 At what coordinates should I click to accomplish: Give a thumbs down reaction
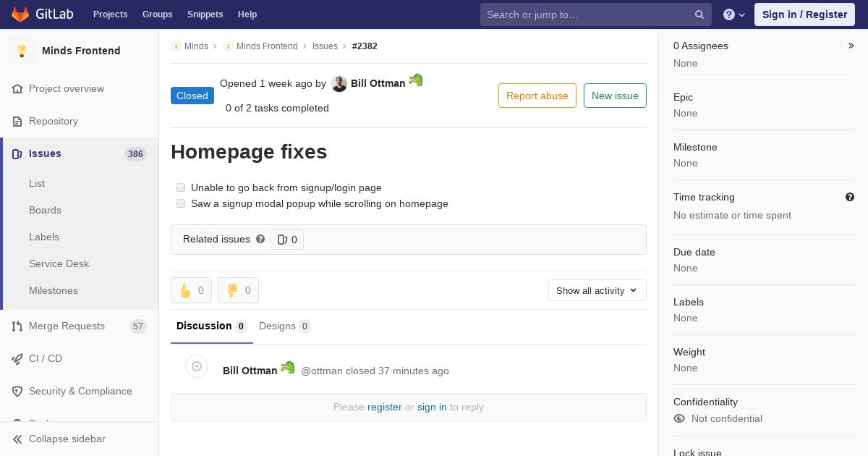(x=238, y=290)
